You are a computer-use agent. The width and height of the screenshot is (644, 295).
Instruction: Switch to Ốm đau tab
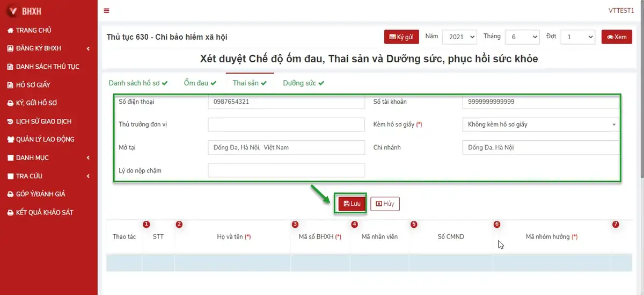[200, 83]
